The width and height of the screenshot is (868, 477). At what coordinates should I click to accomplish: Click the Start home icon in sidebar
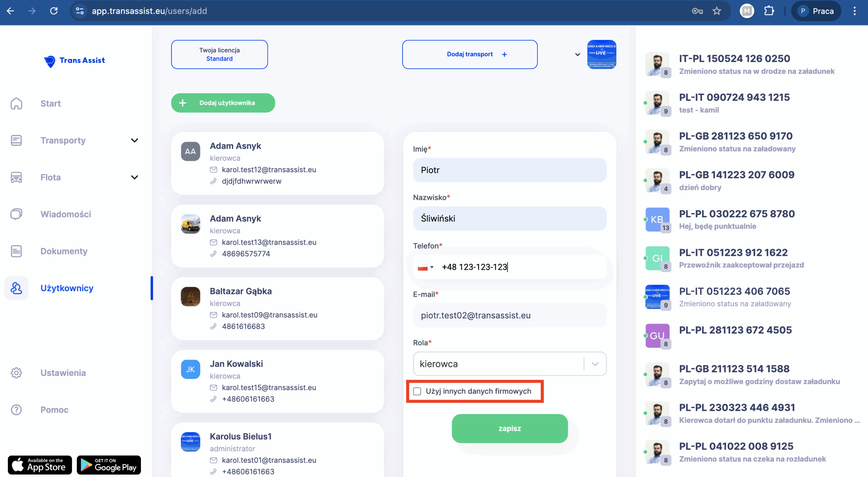click(x=16, y=103)
